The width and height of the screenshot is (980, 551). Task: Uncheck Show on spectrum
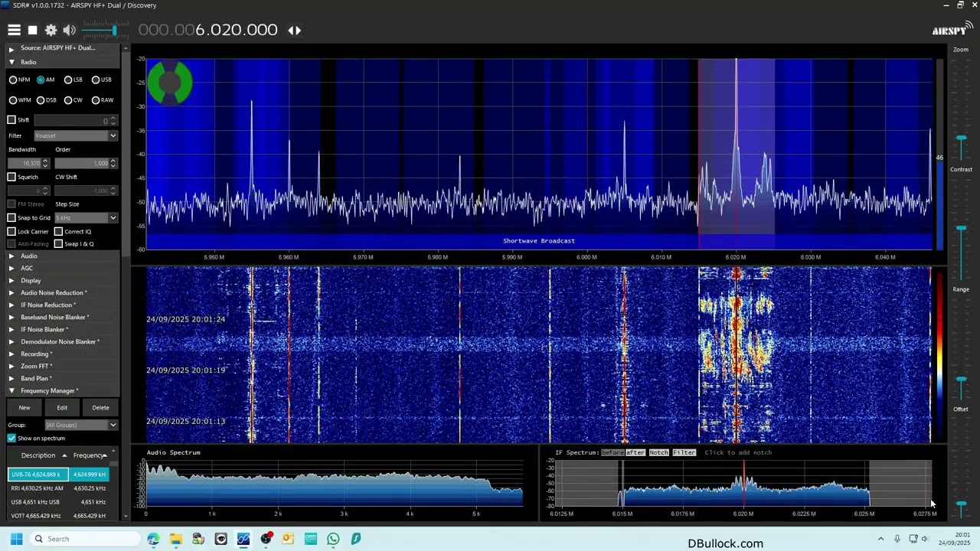(11, 439)
